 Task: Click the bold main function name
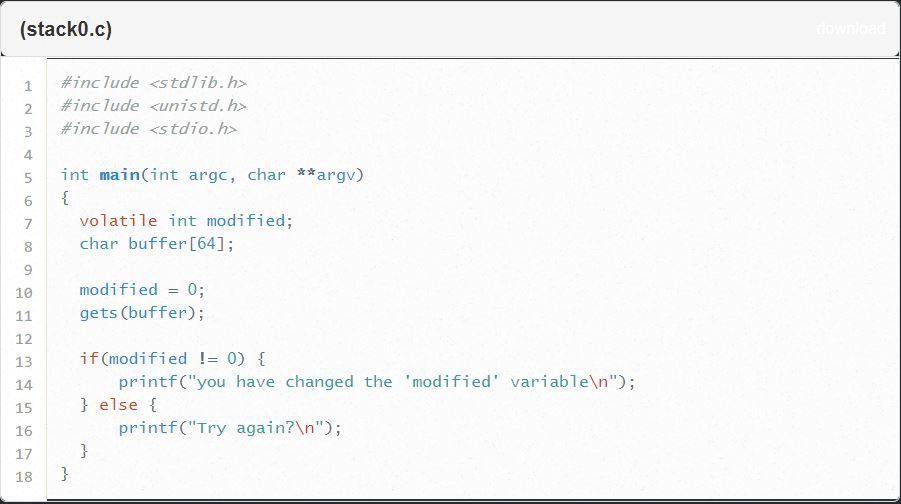coord(119,175)
